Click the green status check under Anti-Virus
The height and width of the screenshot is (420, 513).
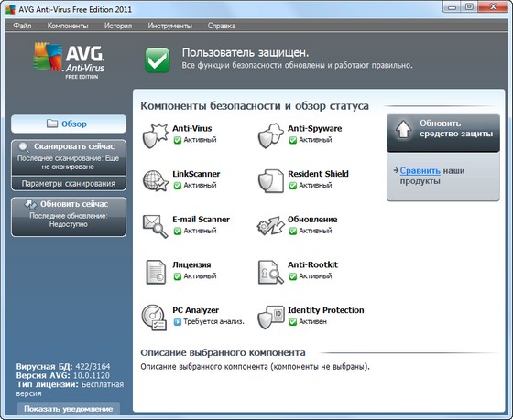178,140
